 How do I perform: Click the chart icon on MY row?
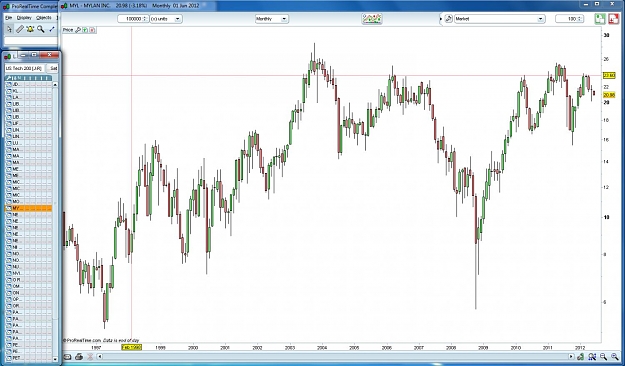point(8,208)
